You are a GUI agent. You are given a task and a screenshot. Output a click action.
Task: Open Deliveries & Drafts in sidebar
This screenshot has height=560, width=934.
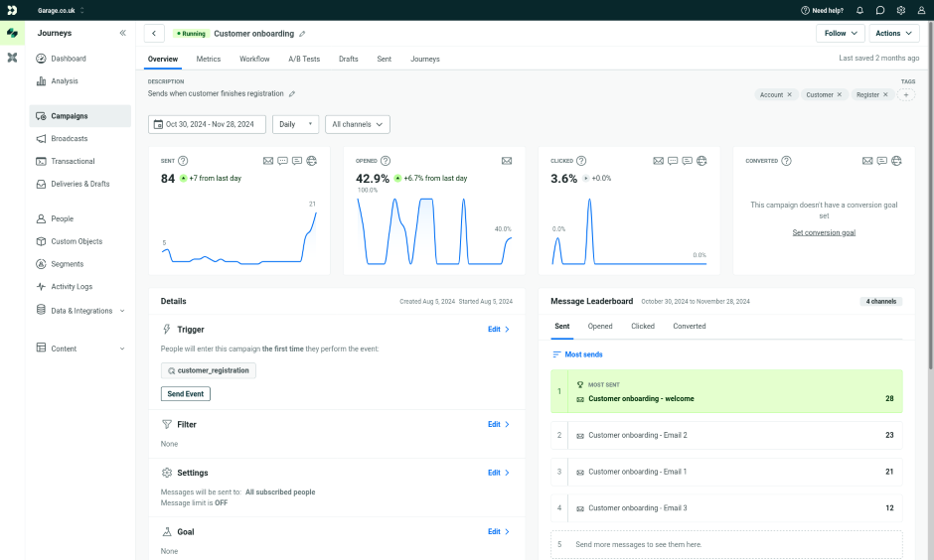(80, 184)
